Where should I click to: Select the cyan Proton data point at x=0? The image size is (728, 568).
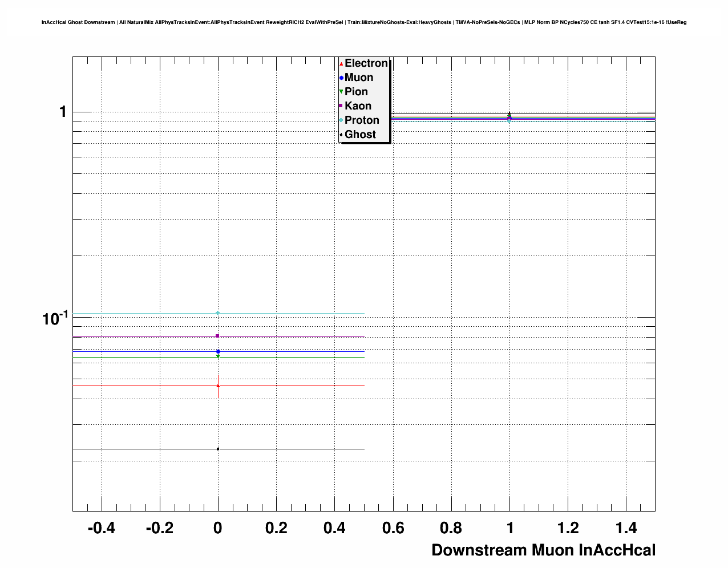(218, 313)
